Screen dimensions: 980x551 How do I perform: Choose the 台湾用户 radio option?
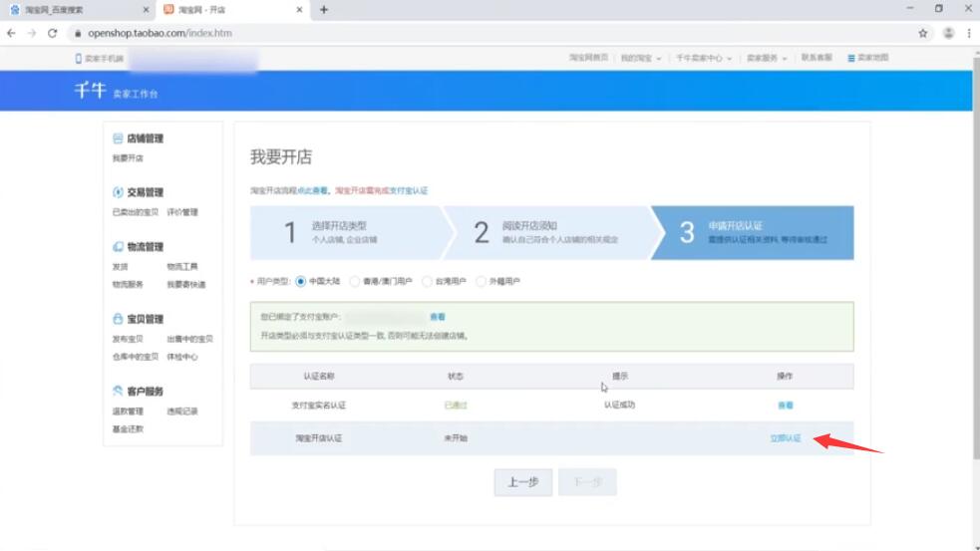(x=428, y=281)
